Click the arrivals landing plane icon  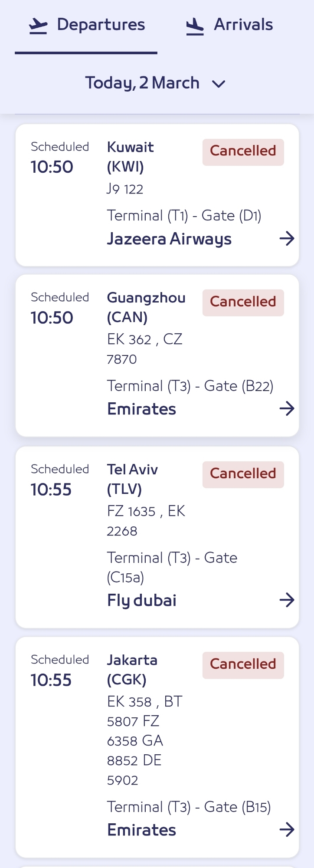click(195, 27)
